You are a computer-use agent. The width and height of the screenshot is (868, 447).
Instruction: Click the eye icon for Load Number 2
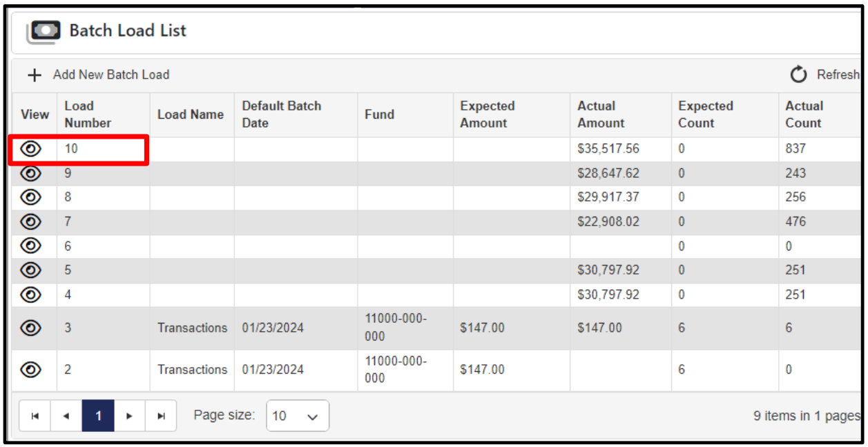[x=30, y=370]
